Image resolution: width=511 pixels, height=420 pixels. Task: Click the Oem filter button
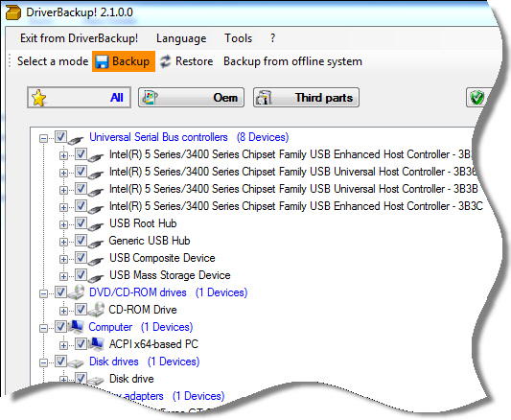click(192, 98)
